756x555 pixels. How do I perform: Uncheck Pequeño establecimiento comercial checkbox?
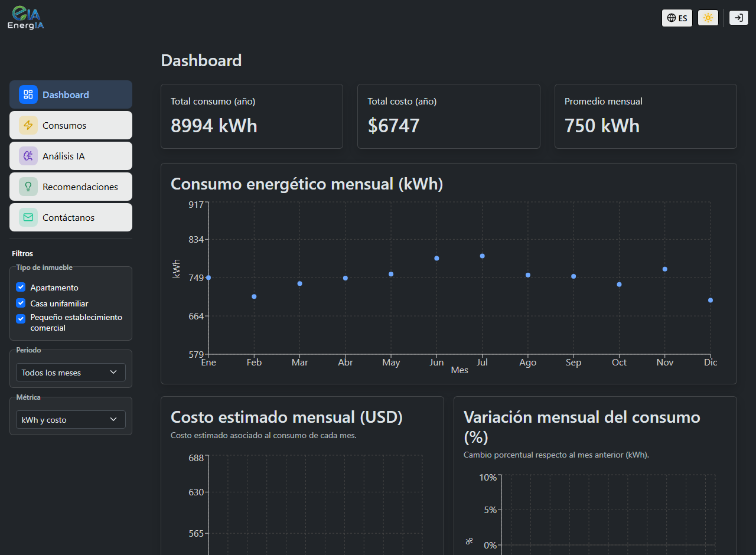tap(21, 318)
